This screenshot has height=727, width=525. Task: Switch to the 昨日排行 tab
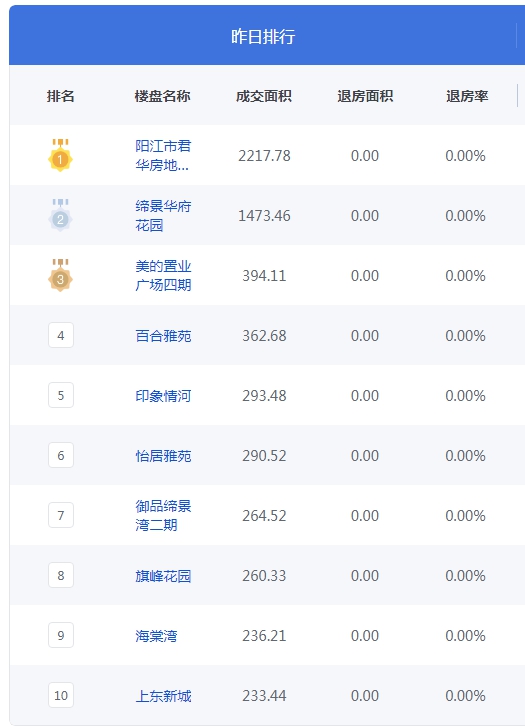(263, 36)
